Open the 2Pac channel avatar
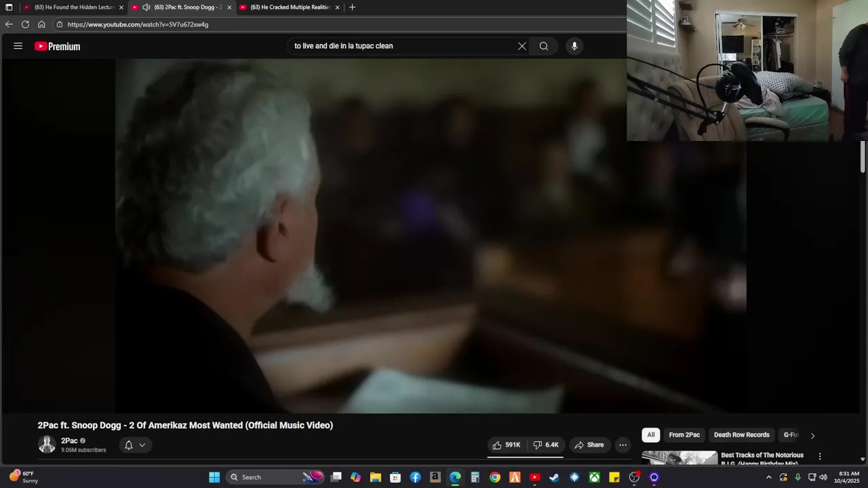 (x=47, y=445)
